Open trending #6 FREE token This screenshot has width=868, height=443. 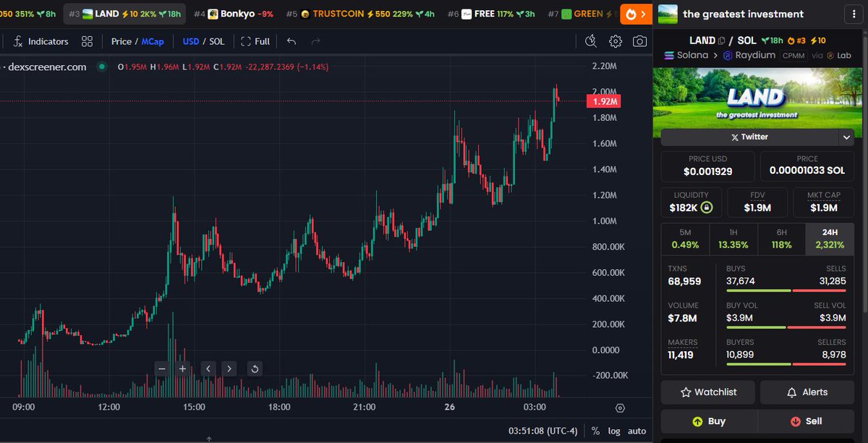(491, 14)
